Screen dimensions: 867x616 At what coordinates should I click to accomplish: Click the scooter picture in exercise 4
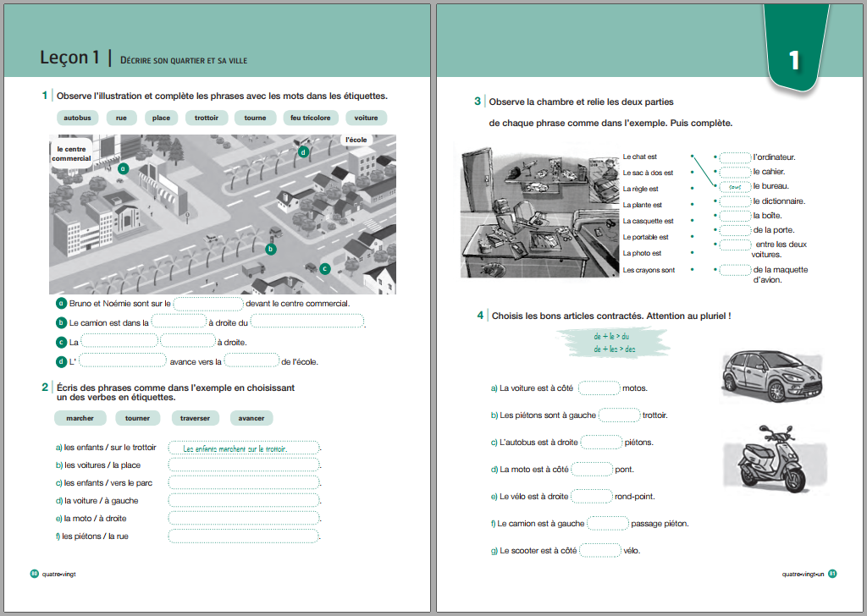point(774,459)
